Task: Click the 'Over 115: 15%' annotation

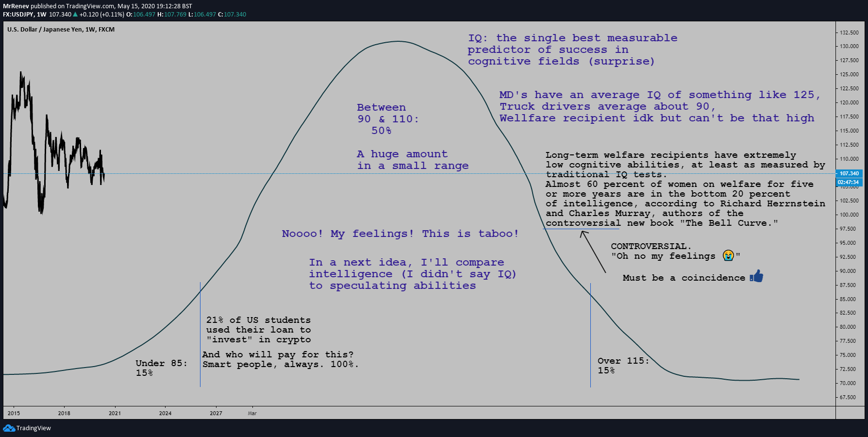Action: [x=623, y=366]
